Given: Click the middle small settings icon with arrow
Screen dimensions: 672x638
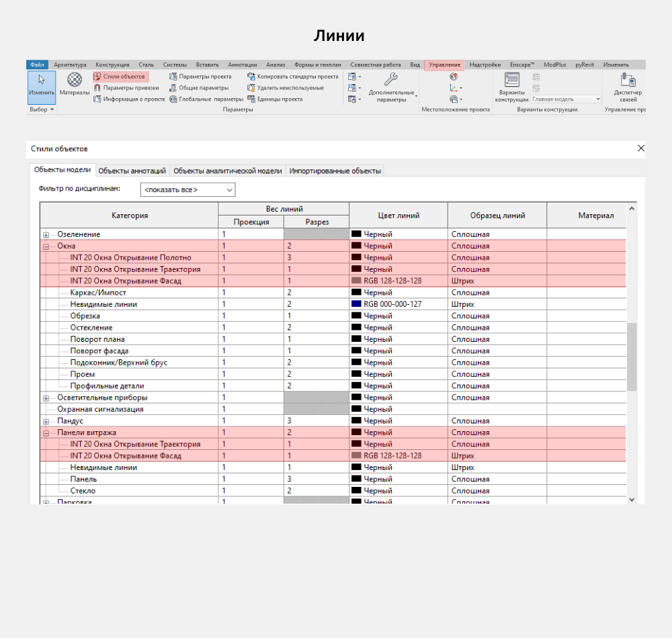Looking at the screenshot, I should coord(354,88).
